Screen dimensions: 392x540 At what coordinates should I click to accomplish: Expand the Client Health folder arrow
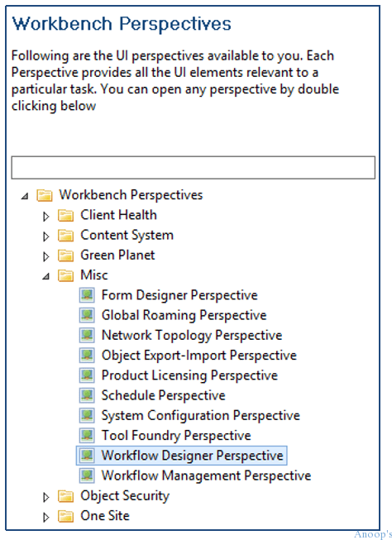point(45,217)
